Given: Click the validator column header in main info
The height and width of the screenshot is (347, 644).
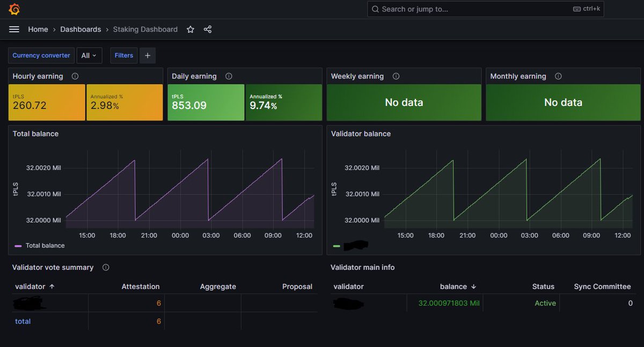Looking at the screenshot, I should pyautogui.click(x=348, y=287).
